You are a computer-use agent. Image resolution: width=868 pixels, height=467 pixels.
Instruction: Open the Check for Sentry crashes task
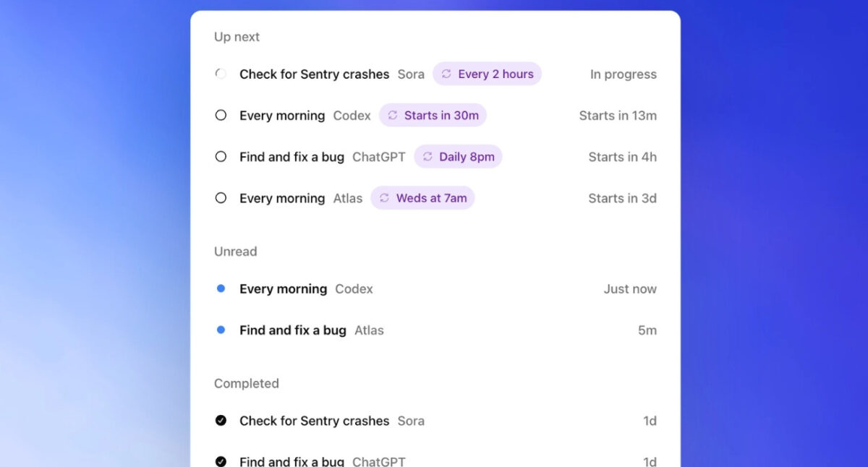315,74
